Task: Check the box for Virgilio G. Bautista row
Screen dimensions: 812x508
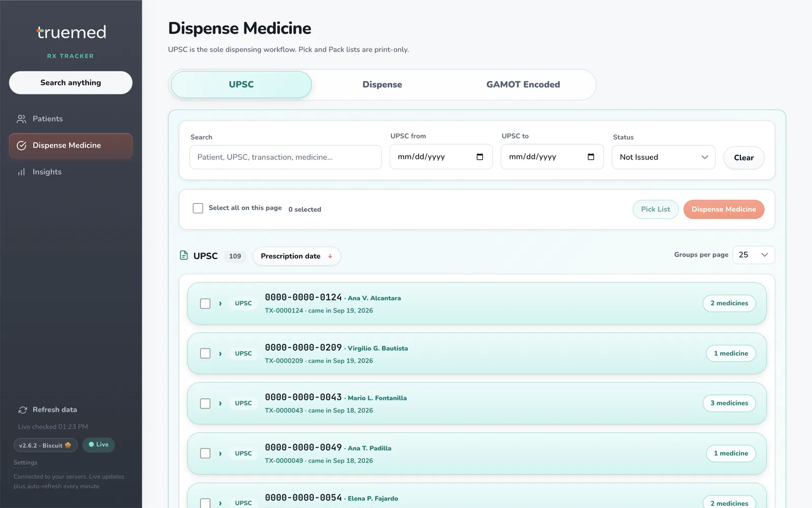Action: point(205,353)
